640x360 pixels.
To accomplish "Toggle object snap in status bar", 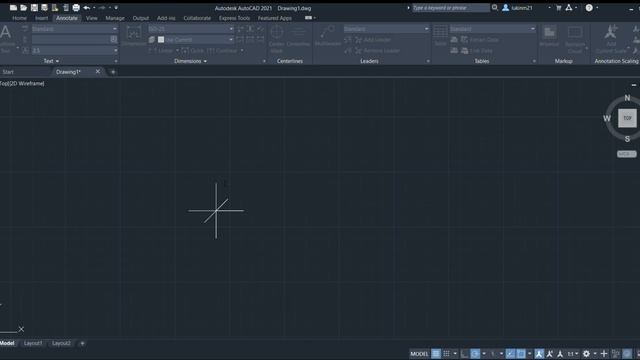I will tap(521, 354).
